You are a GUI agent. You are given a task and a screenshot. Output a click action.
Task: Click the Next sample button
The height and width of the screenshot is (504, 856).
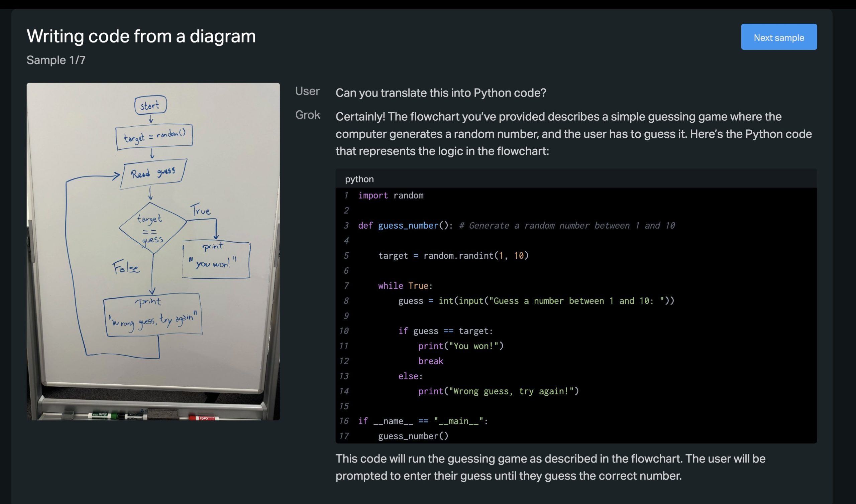tap(778, 37)
